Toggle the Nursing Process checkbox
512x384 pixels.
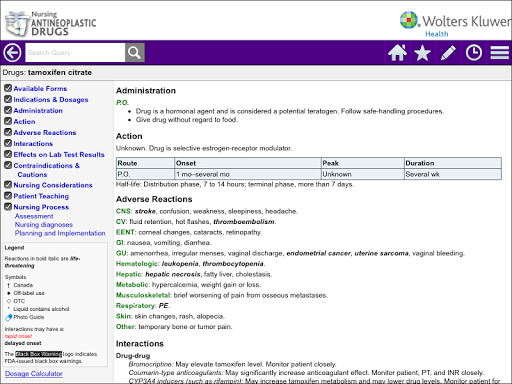pyautogui.click(x=8, y=207)
